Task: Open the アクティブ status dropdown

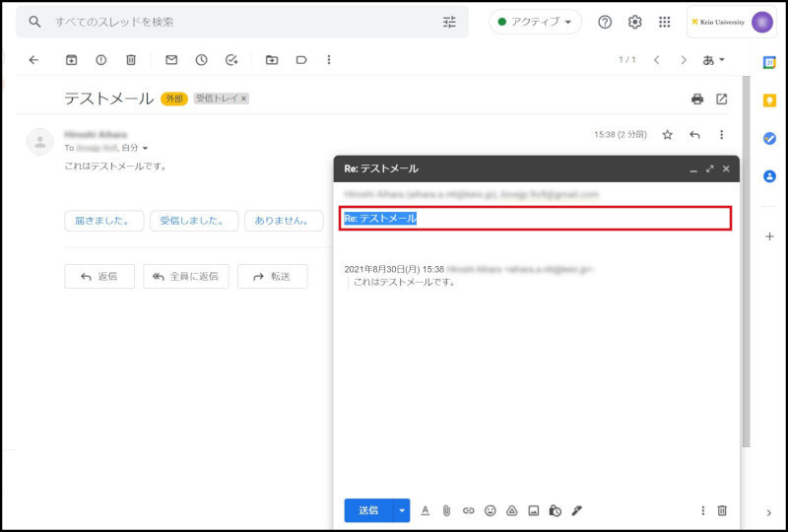Action: pos(535,22)
